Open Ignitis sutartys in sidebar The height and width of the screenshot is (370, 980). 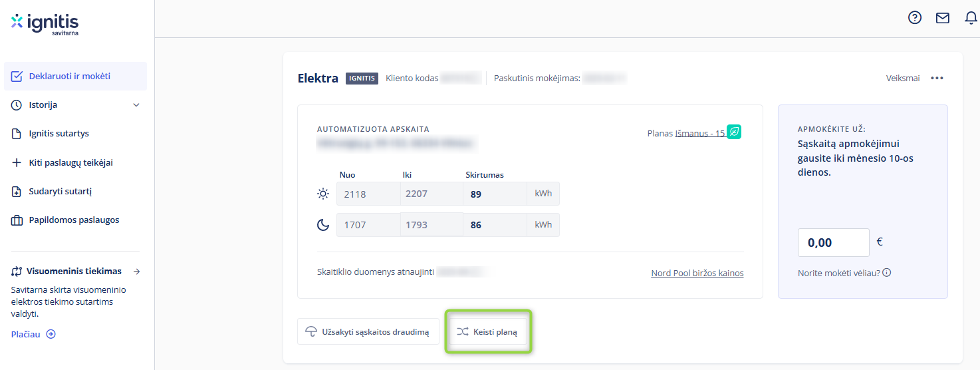[59, 134]
